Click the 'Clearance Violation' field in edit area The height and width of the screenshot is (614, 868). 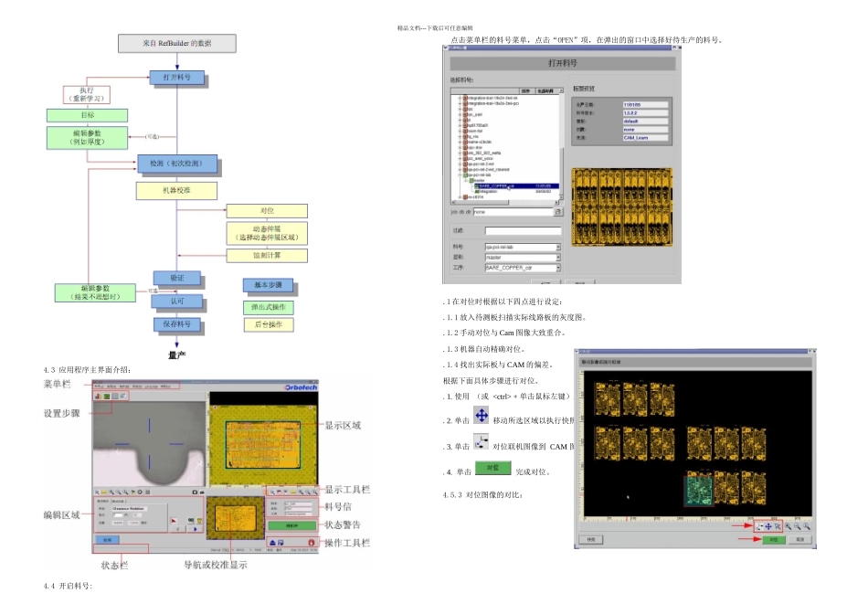click(130, 509)
